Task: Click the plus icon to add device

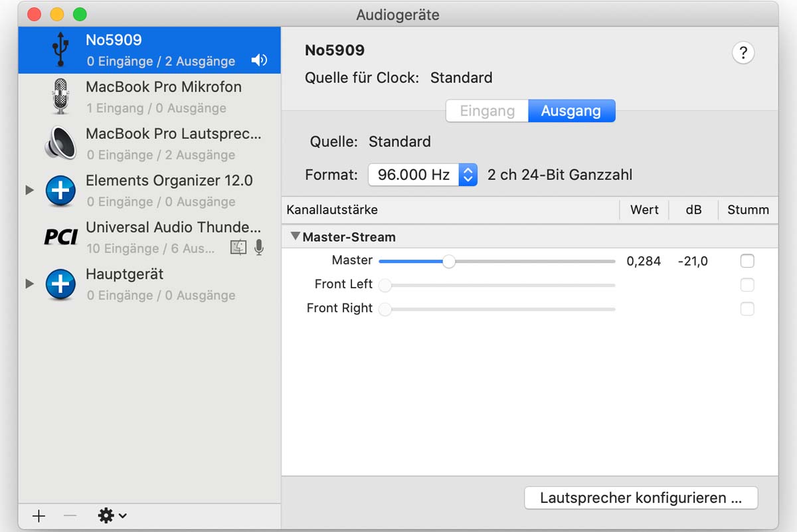Action: [39, 515]
